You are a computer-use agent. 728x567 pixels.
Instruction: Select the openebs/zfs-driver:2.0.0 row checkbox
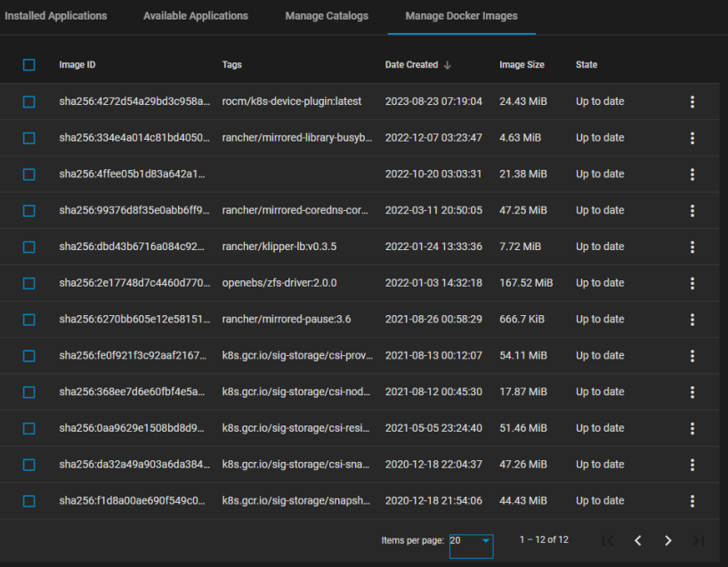[29, 283]
